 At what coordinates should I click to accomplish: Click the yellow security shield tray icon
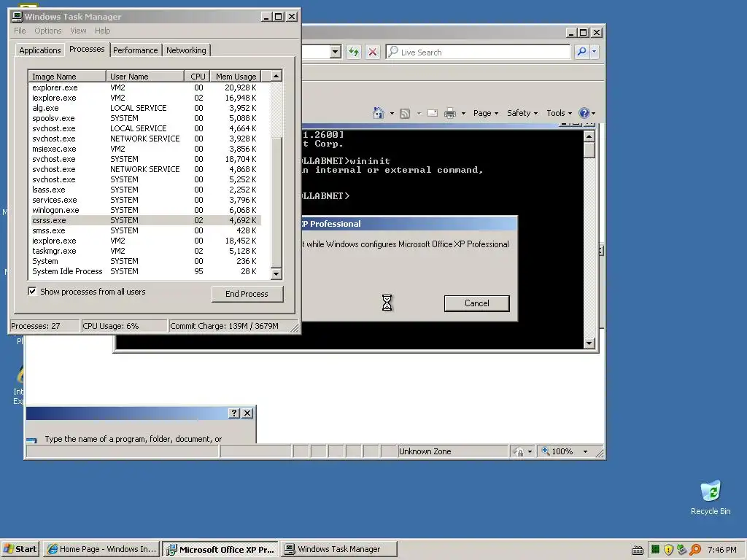[x=668, y=550]
